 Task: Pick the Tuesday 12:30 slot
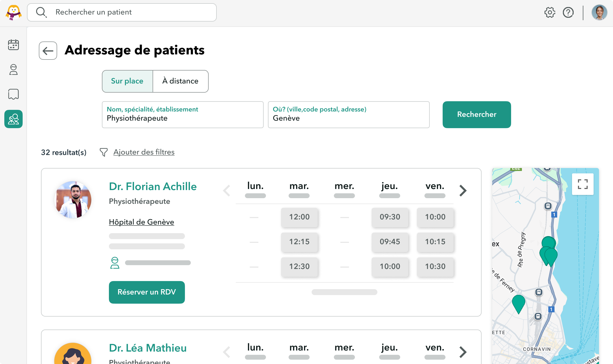tap(299, 267)
